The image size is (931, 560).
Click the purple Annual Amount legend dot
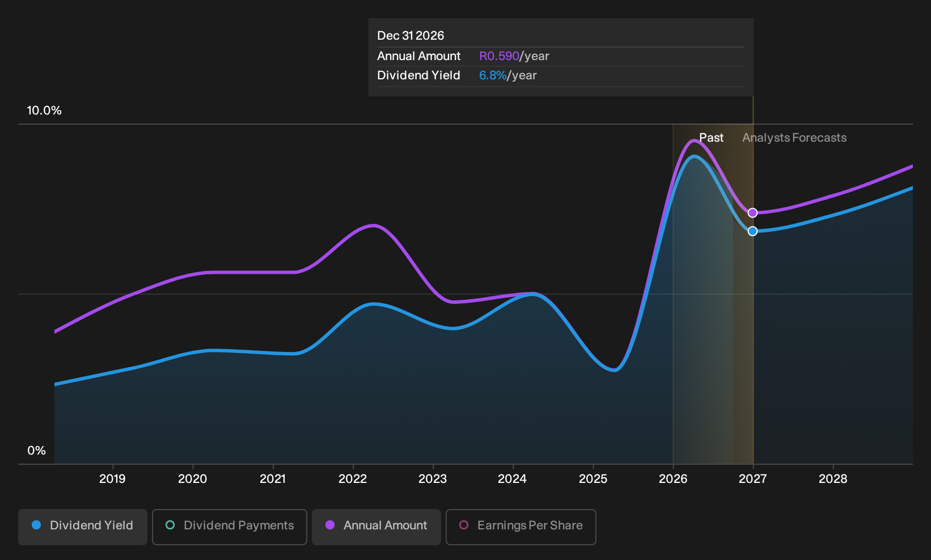pyautogui.click(x=330, y=525)
